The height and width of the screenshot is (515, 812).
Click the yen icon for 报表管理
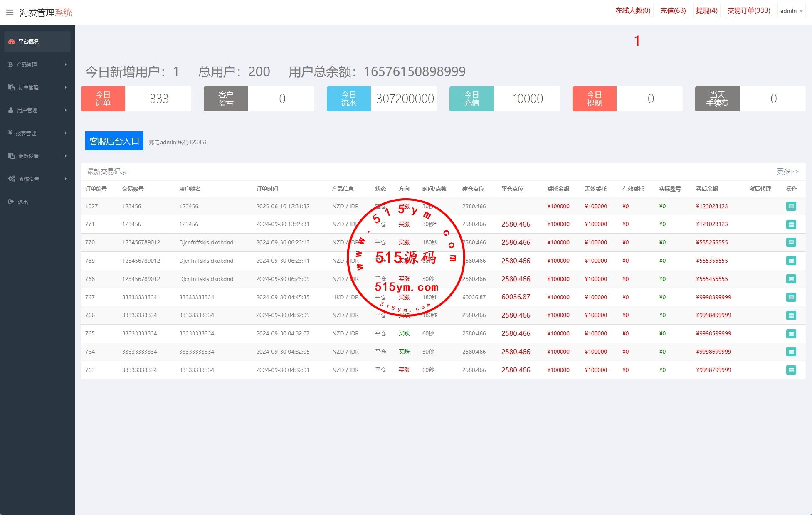(10, 133)
